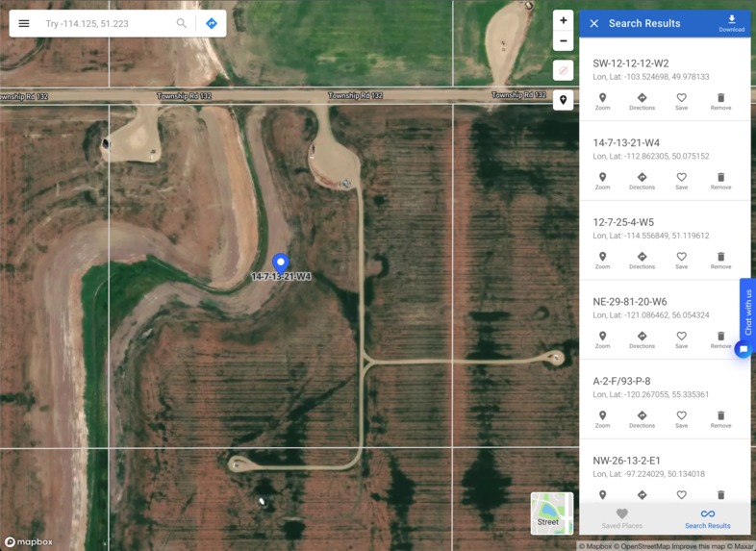The width and height of the screenshot is (756, 551).
Task: Select the NE-29-81-20-W6 result title
Action: pos(630,302)
